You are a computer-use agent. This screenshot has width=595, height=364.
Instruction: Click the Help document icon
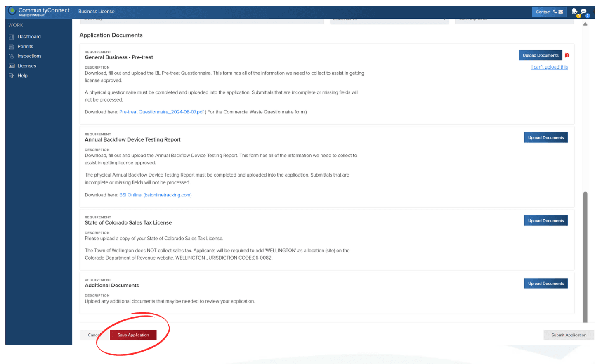[11, 76]
